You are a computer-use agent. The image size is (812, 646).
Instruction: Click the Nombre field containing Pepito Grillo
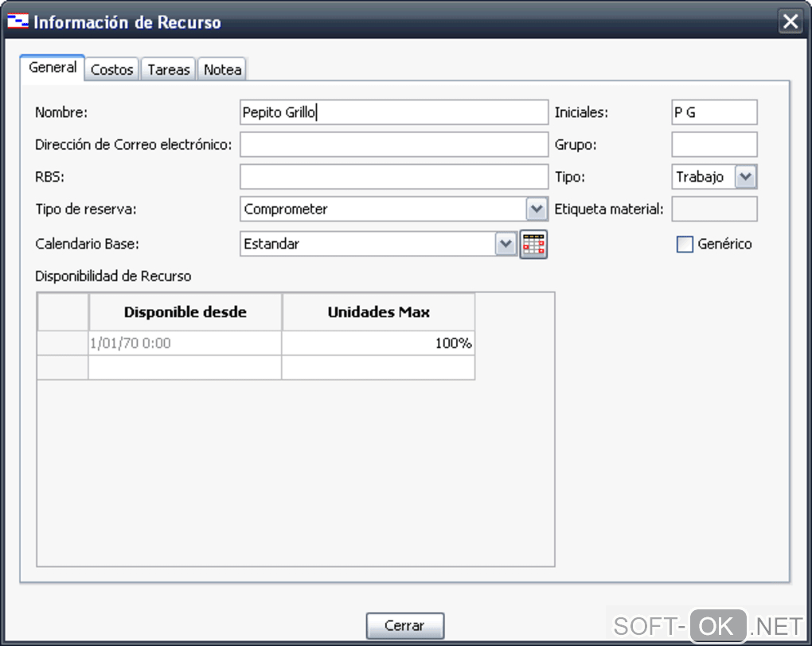(x=394, y=112)
